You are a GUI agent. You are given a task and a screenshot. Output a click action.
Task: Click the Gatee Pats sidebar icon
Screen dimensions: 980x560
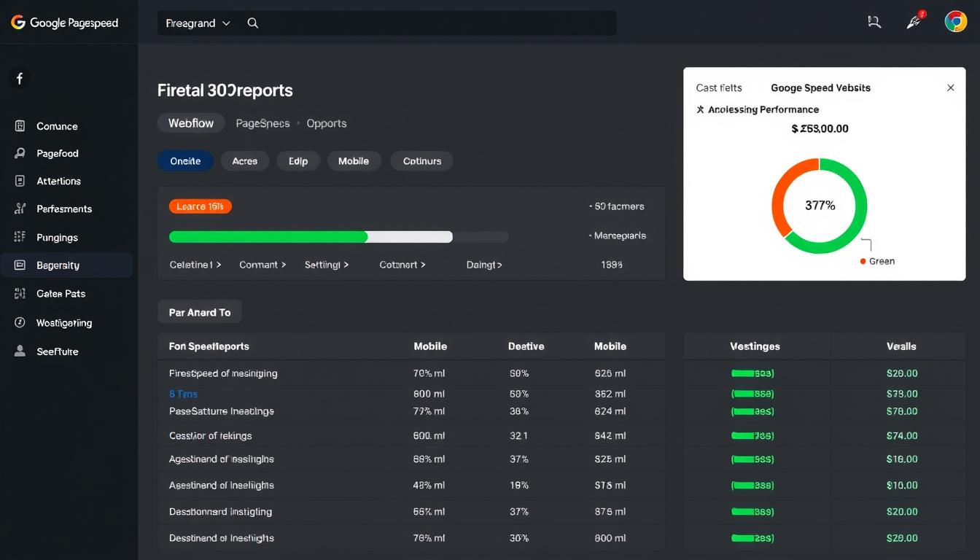(20, 294)
